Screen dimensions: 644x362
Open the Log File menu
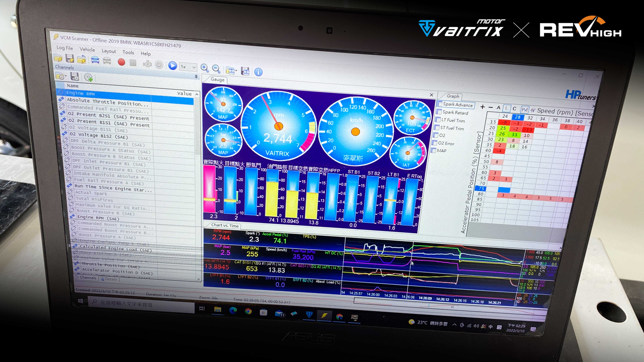coord(65,48)
